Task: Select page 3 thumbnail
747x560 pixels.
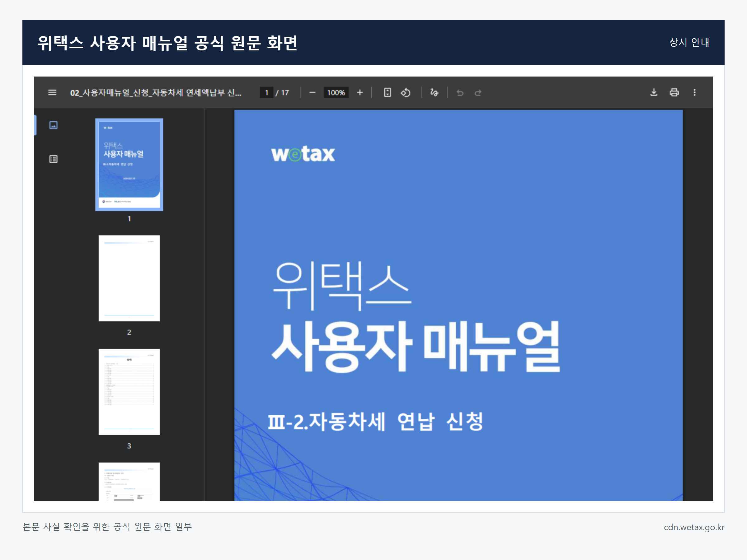Action: click(x=129, y=392)
